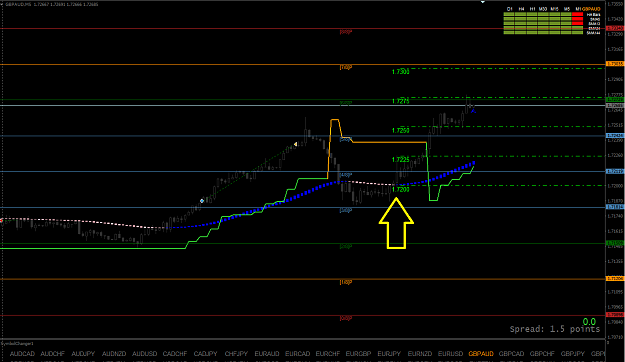Click the 1.7225 level label
Image resolution: width=625 pixels, height=362 pixels.
[x=401, y=160]
